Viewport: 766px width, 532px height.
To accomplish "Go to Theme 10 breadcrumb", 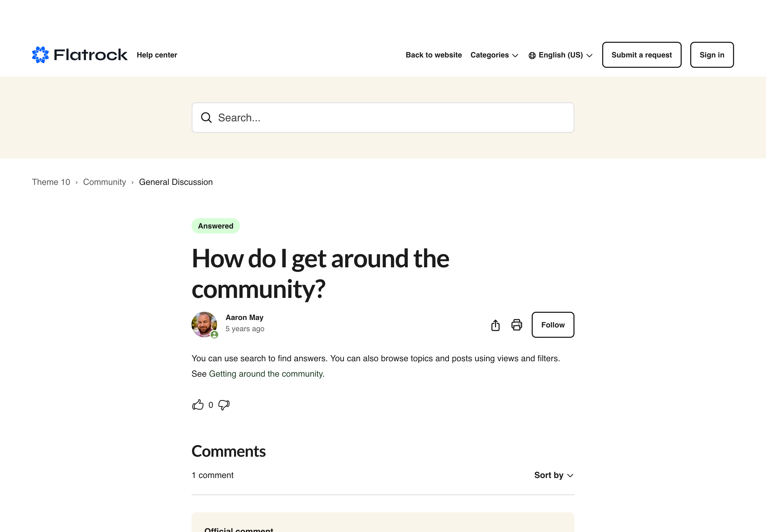I will [51, 182].
